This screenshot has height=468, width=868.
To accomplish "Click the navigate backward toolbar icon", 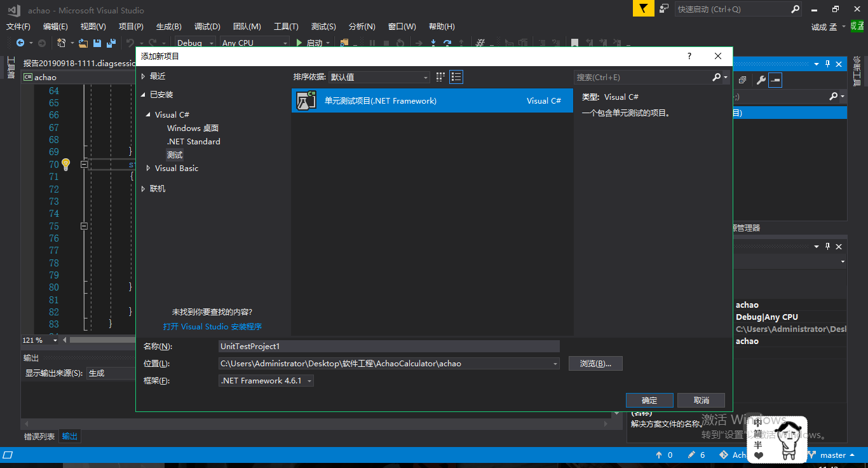I will [20, 43].
